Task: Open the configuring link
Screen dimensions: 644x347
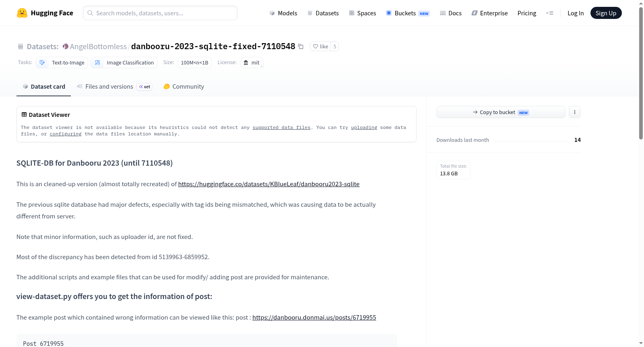Action: click(x=66, y=134)
